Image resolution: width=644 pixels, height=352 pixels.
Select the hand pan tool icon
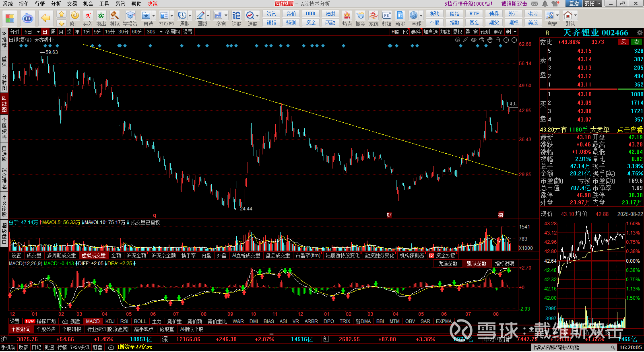coord(490,40)
